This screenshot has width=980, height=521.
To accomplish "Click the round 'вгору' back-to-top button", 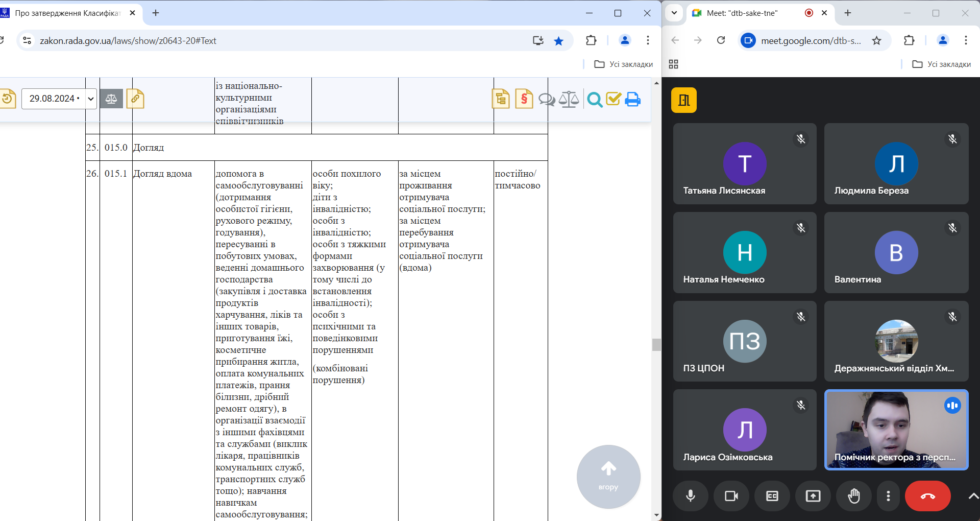I will pyautogui.click(x=608, y=477).
